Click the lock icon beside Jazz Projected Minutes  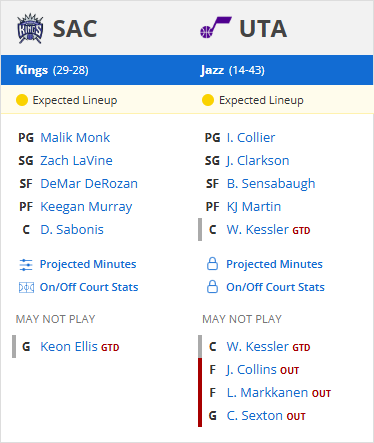pyautogui.click(x=212, y=264)
